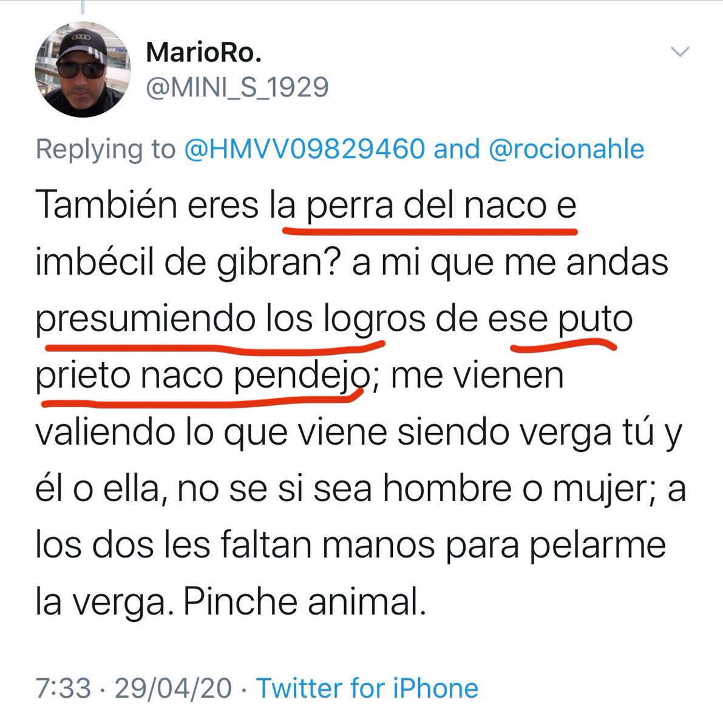This screenshot has width=723, height=728.
Task: Expand the tweet options chevron
Action: tap(680, 52)
